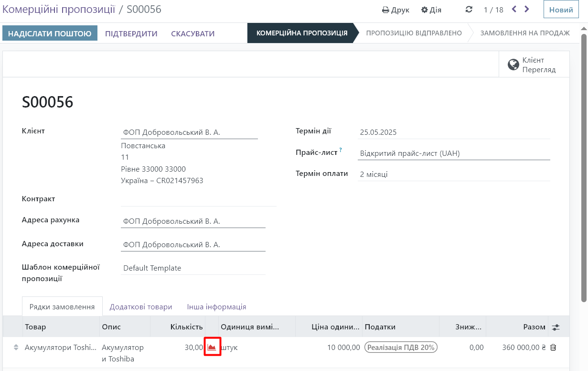This screenshot has height=371, width=588.
Task: Select Пропозицію відправлено status stage
Action: (414, 33)
